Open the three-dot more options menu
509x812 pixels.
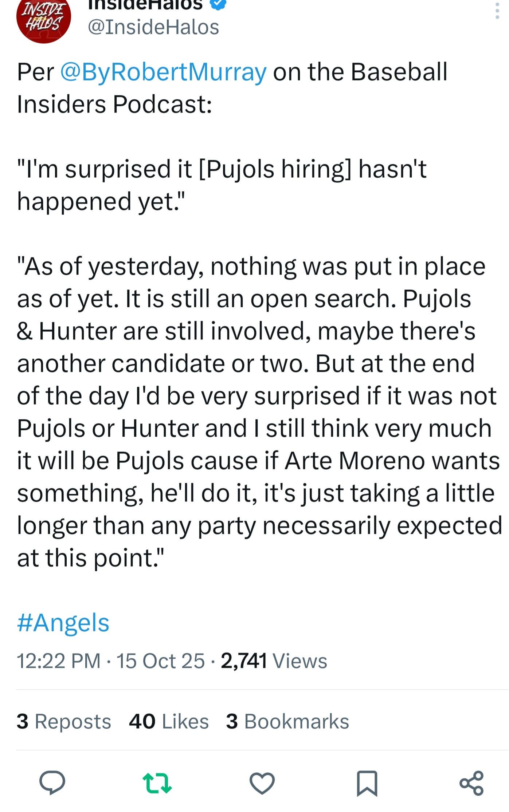click(497, 11)
